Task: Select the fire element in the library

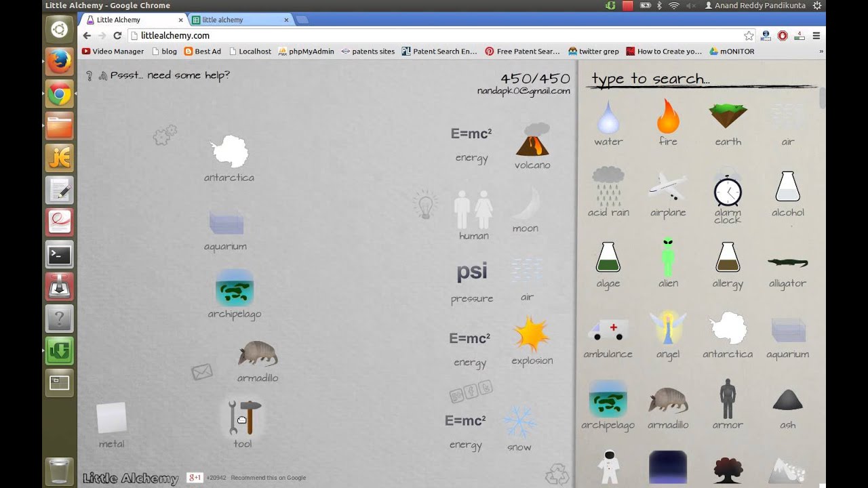Action: coord(668,117)
